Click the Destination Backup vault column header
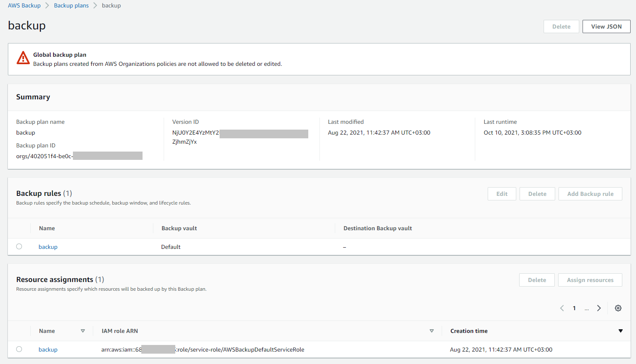Image resolution: width=636 pixels, height=364 pixels. (377, 228)
